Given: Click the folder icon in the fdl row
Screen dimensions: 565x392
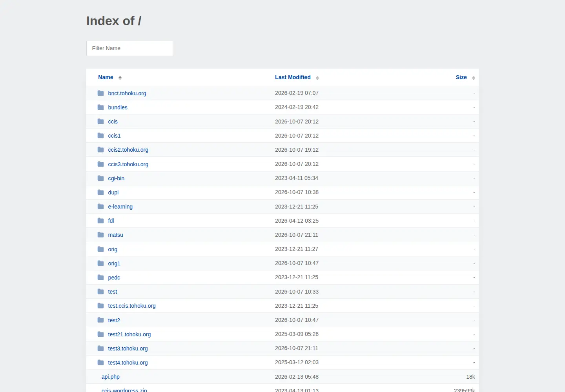Looking at the screenshot, I should pyautogui.click(x=101, y=221).
